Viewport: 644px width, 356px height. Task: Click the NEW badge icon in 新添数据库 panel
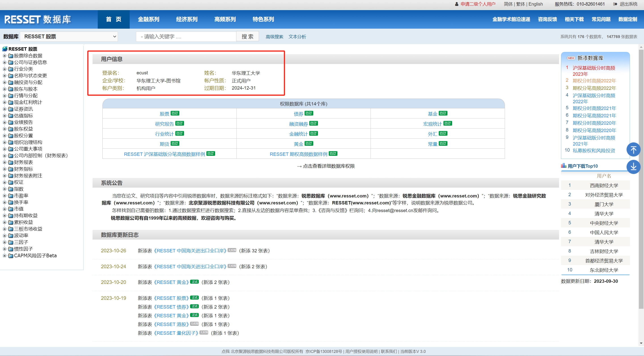click(x=571, y=58)
